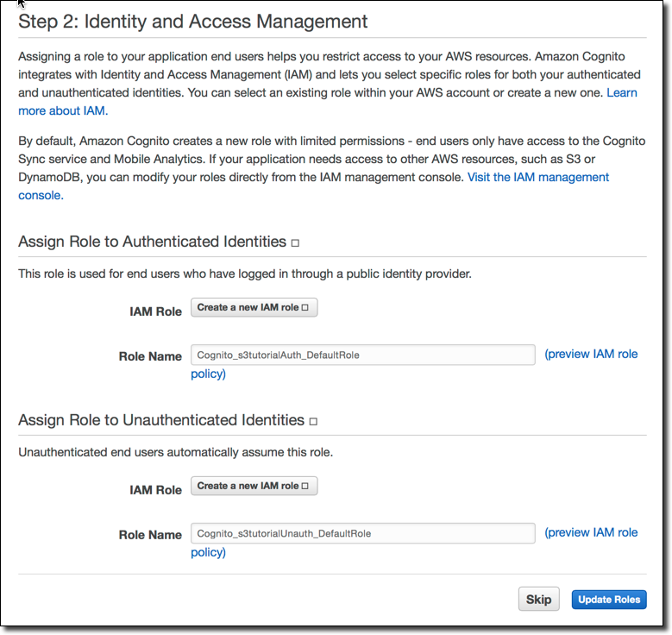The height and width of the screenshot is (635, 672).
Task: Click the Skip button
Action: [538, 599]
